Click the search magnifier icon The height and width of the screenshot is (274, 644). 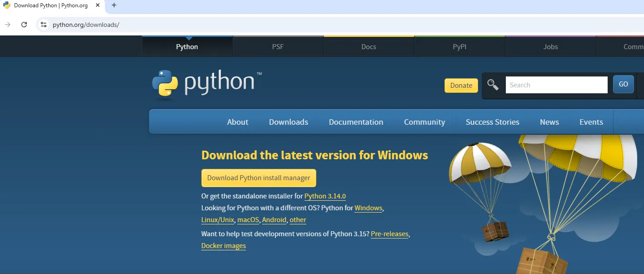point(493,84)
